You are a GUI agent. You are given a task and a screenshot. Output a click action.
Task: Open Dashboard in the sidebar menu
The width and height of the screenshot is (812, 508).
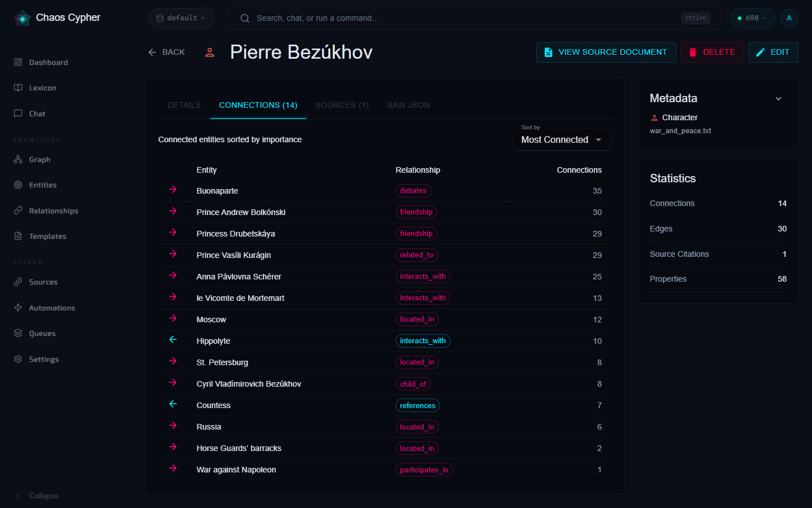tap(48, 62)
